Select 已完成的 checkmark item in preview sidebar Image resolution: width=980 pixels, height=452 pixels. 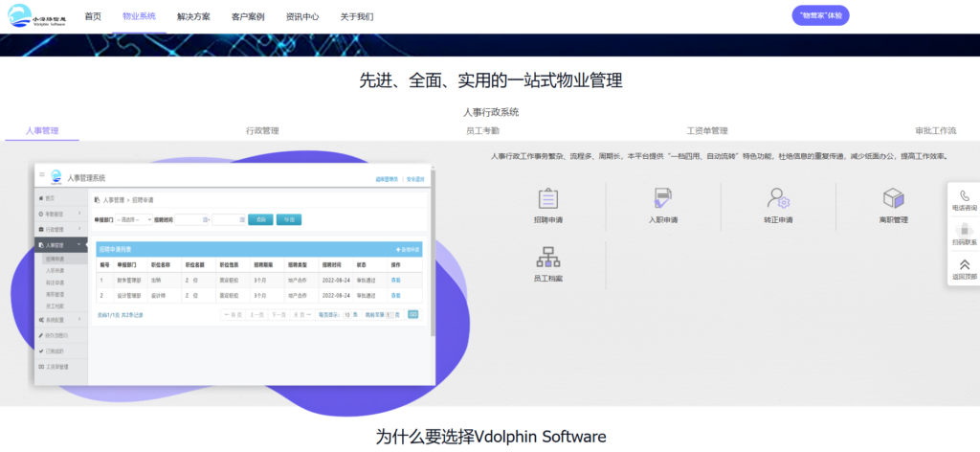pyautogui.click(x=60, y=351)
